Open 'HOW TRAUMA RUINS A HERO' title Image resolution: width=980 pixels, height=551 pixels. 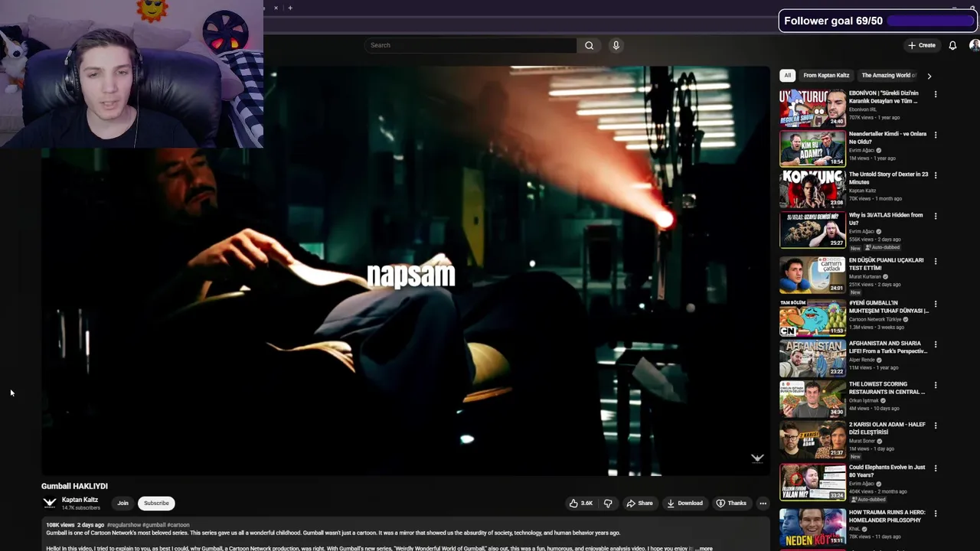tap(887, 516)
